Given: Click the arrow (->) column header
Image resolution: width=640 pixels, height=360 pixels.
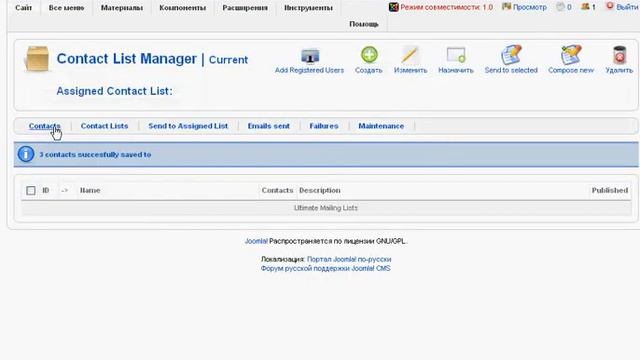Looking at the screenshot, I should click(x=64, y=190).
